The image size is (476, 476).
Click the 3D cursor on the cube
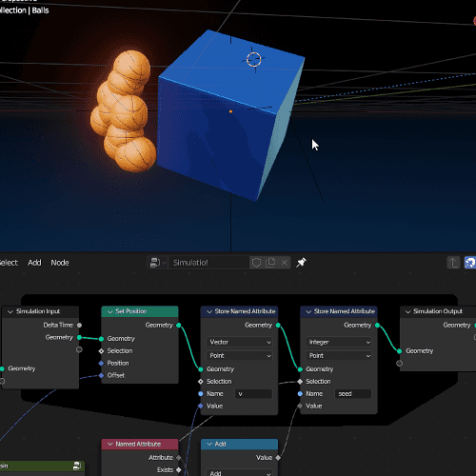(x=254, y=59)
